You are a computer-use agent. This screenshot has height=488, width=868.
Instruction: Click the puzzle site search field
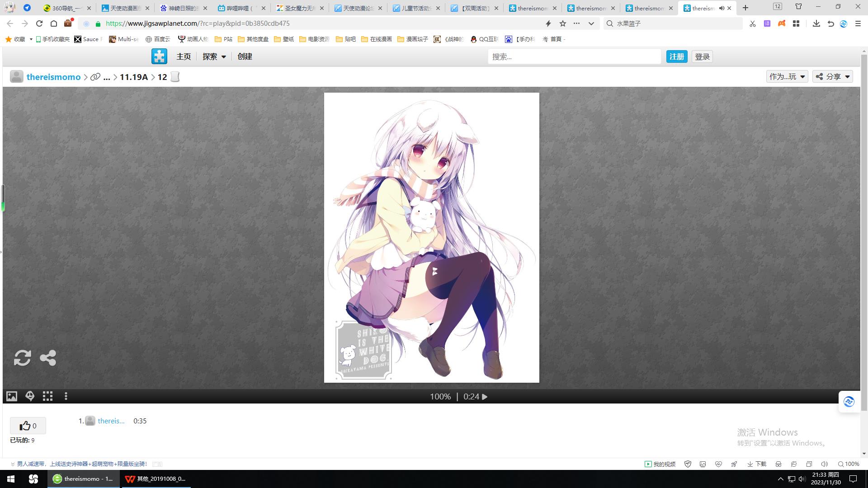574,56
